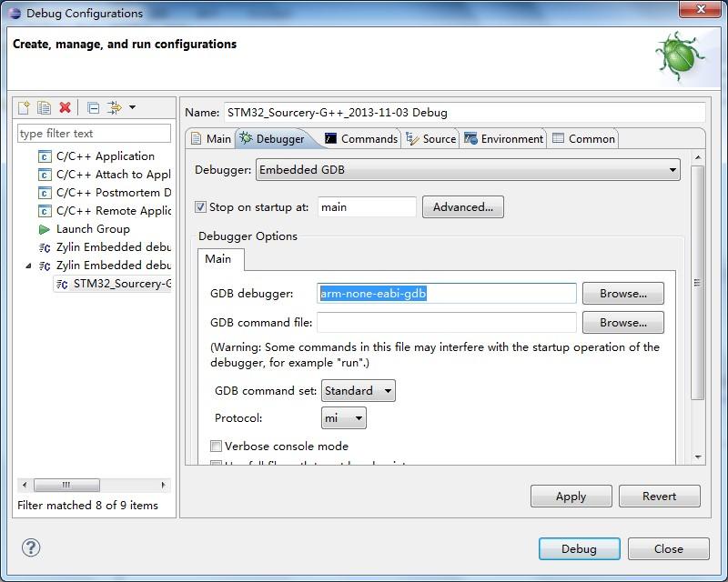Toggle use full file paths checkbox
This screenshot has height=582, width=728.
(x=217, y=466)
